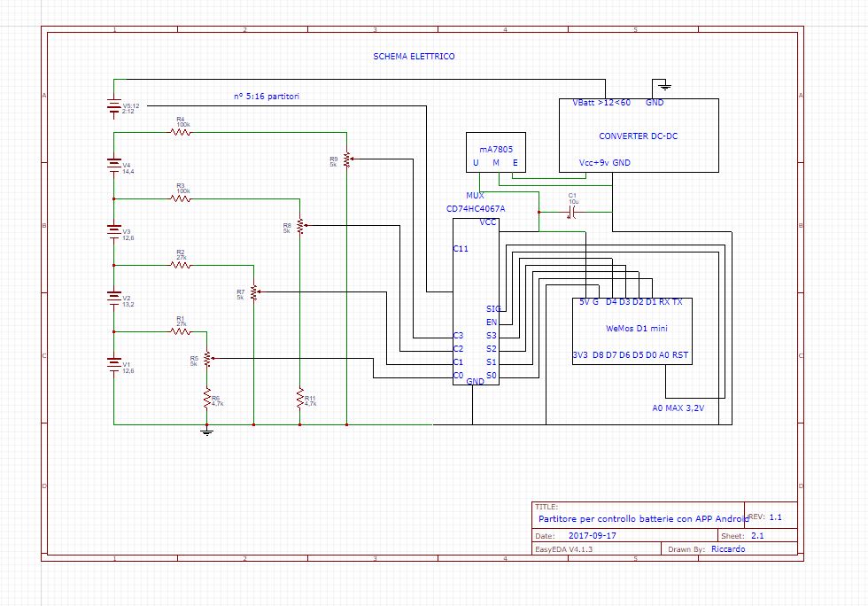Select the CONVERTER DC-DC block label
This screenshot has height=606, width=868.
pos(639,136)
